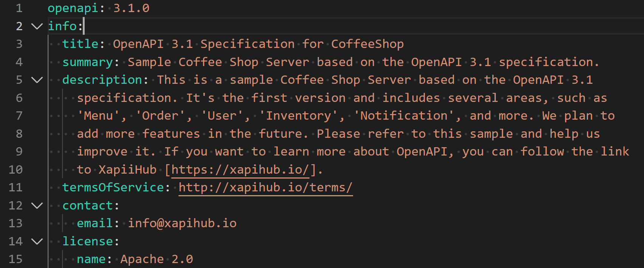Click the 3.1.0 version value

click(131, 8)
